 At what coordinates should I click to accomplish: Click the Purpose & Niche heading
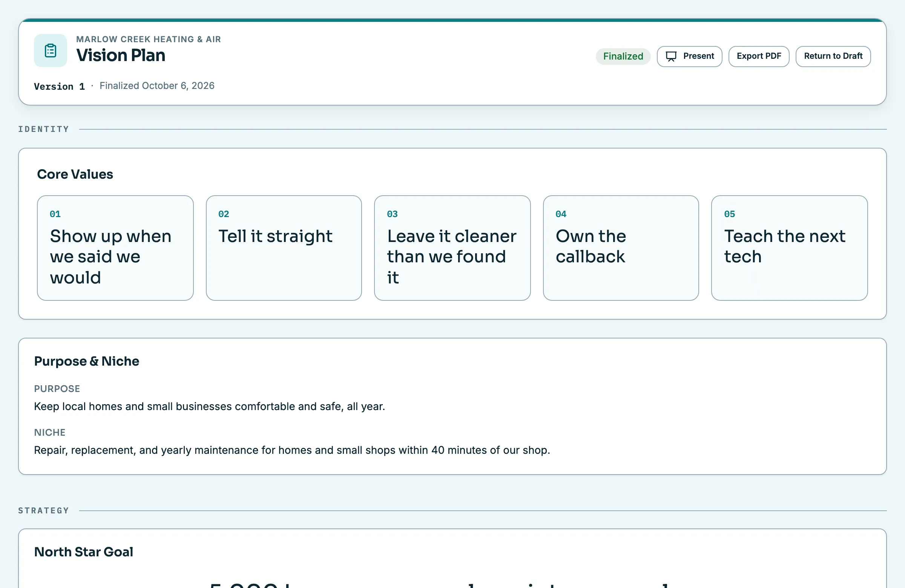[87, 361]
